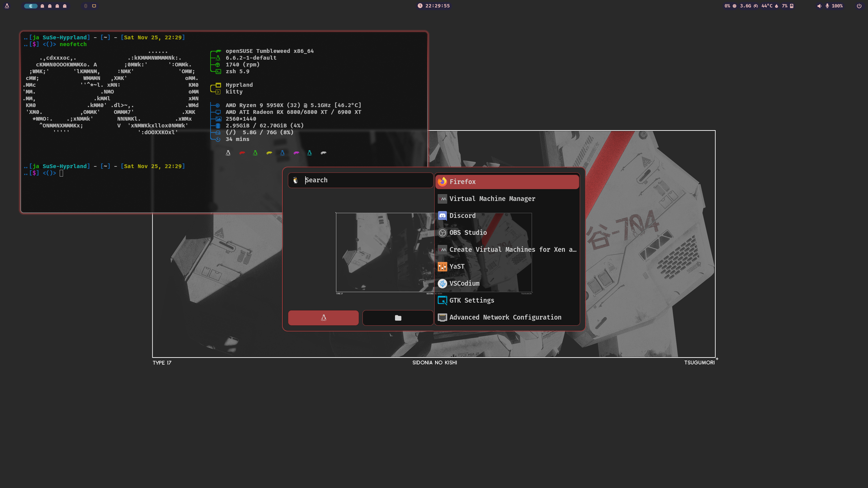Switch to the second ghost workspace
Viewport: 868px width, 488px height.
pos(50,6)
